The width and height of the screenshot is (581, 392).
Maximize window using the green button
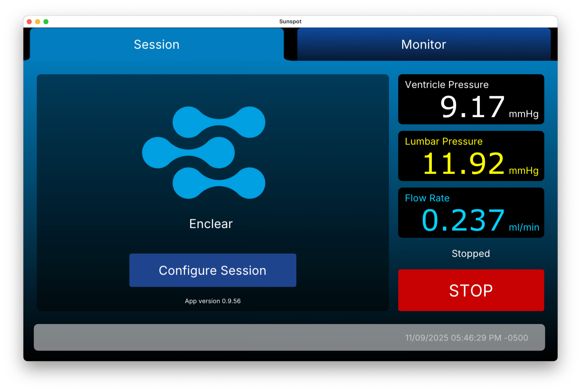(x=46, y=22)
